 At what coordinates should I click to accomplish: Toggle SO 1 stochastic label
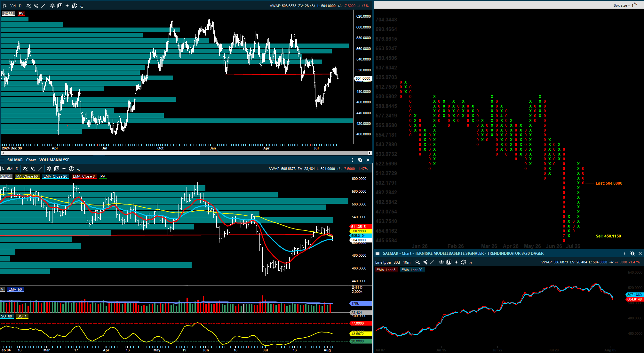(22, 316)
